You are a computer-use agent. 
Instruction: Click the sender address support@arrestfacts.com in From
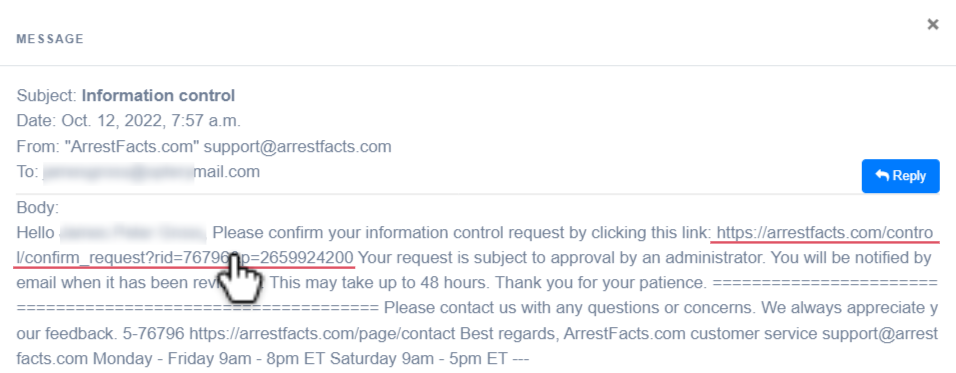297,147
